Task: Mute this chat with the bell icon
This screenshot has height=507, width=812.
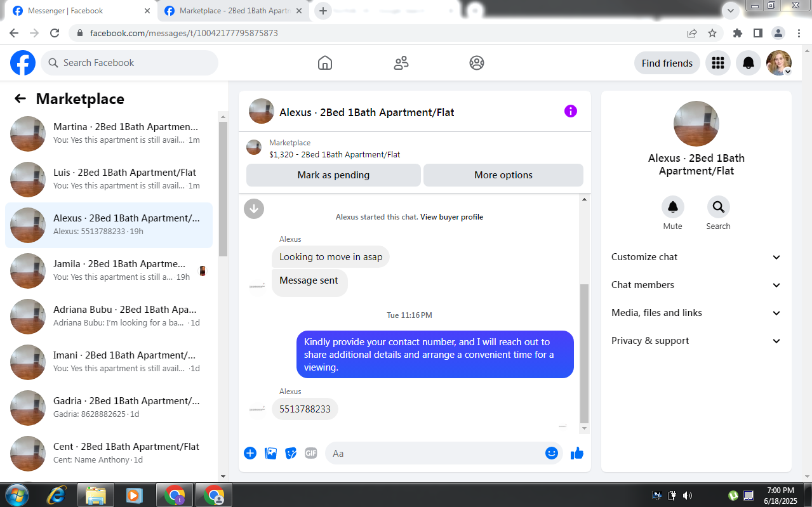Action: click(673, 207)
